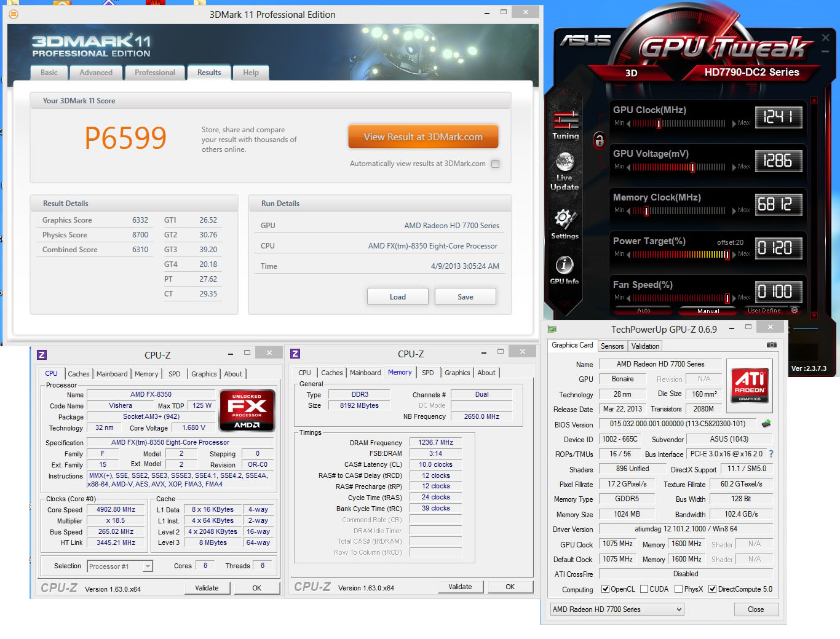840x639 pixels.
Task: Click GPU Voltage decrease arrow near Min
Action: [x=628, y=167]
